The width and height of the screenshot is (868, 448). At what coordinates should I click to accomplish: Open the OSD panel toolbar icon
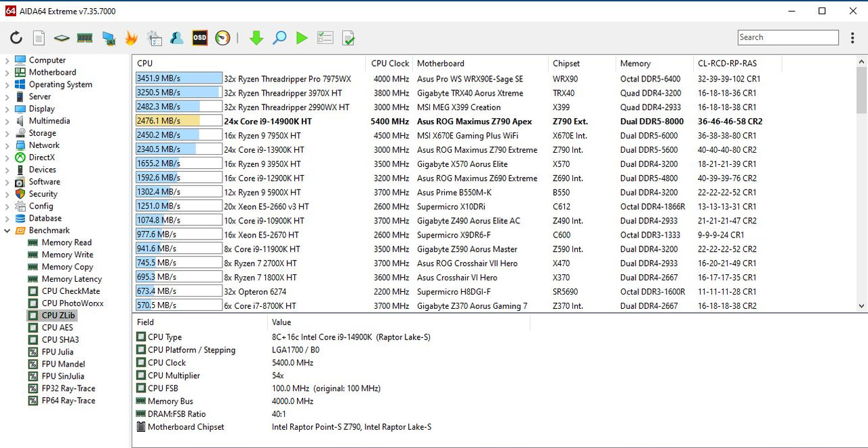(x=200, y=38)
